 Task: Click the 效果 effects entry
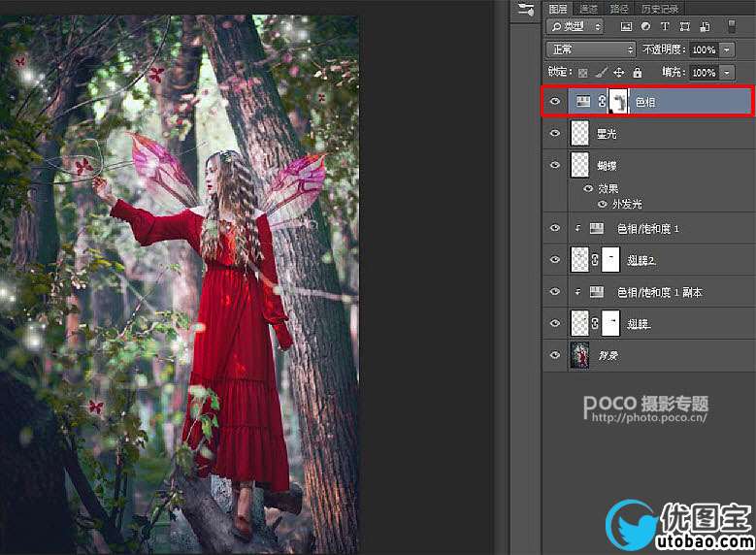click(608, 188)
